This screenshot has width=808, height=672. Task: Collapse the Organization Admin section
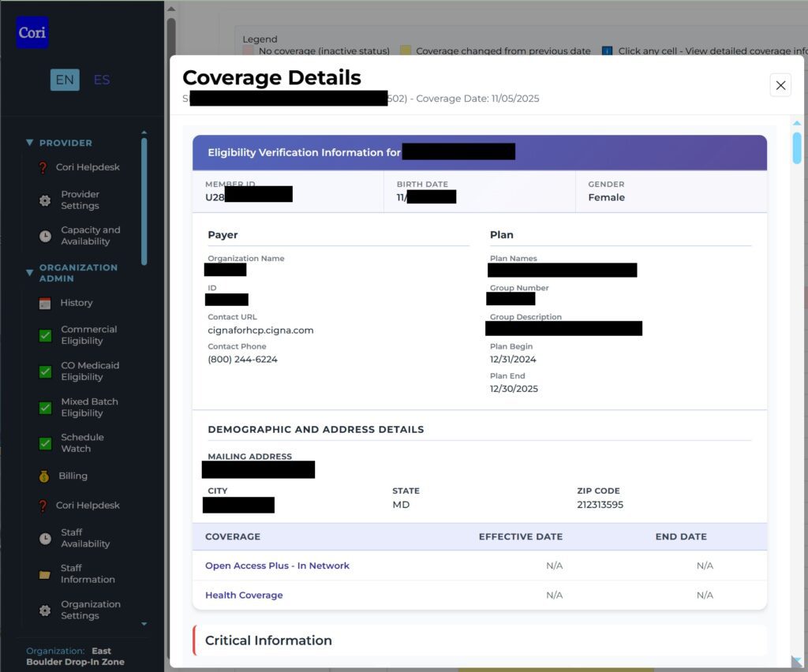[x=30, y=273]
